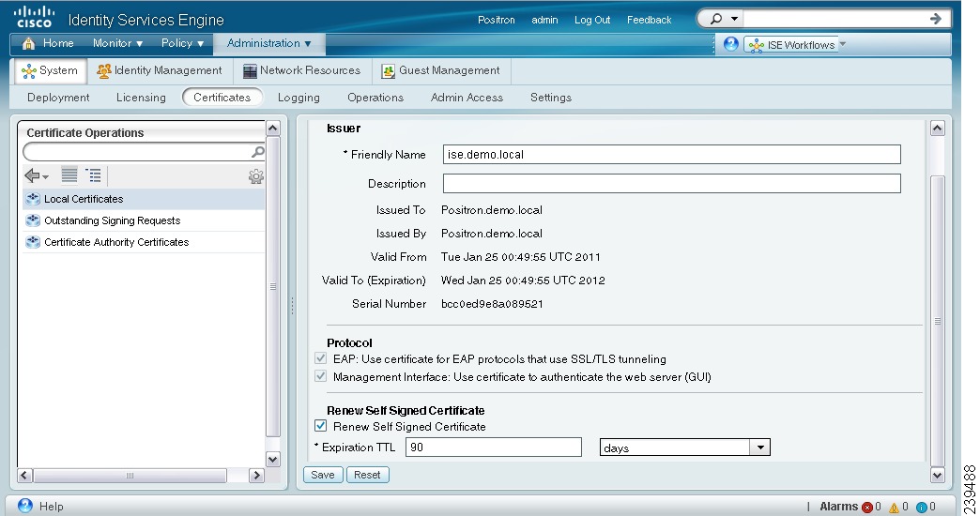Image resolution: width=980 pixels, height=516 pixels.
Task: Open the Logging subtab
Action: [299, 98]
